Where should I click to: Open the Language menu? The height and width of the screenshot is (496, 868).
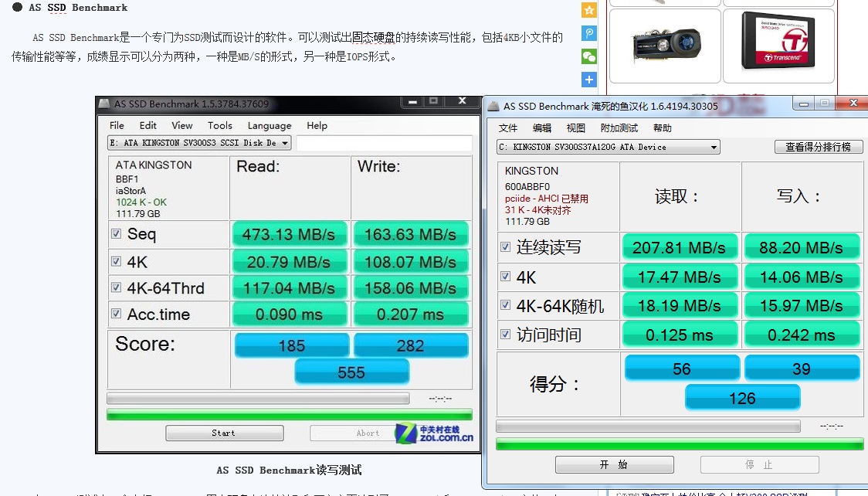[269, 126]
